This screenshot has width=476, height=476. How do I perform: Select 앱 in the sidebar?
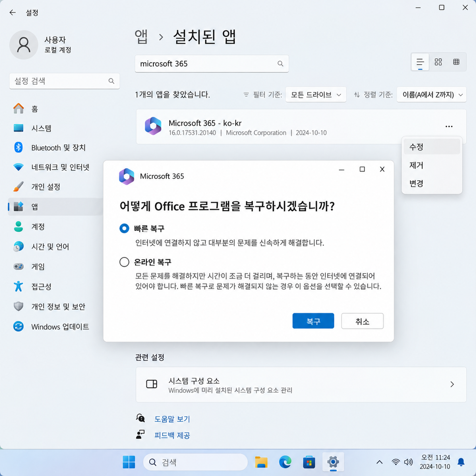coord(56,207)
